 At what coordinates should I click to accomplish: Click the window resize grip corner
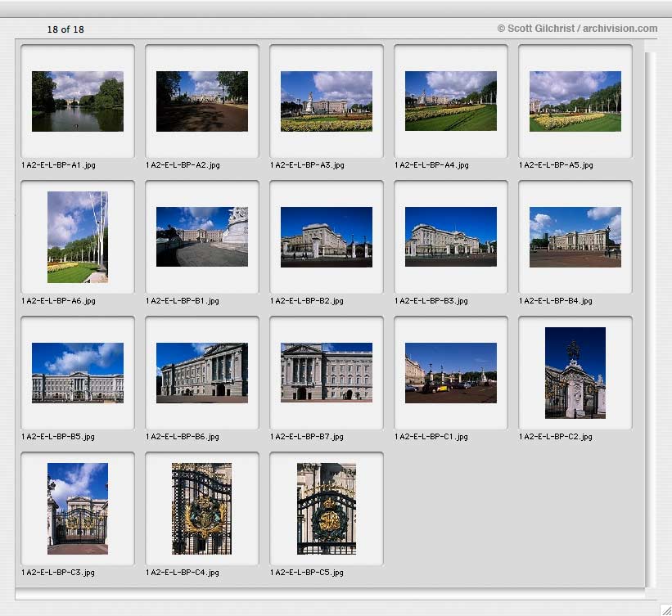(x=665, y=609)
